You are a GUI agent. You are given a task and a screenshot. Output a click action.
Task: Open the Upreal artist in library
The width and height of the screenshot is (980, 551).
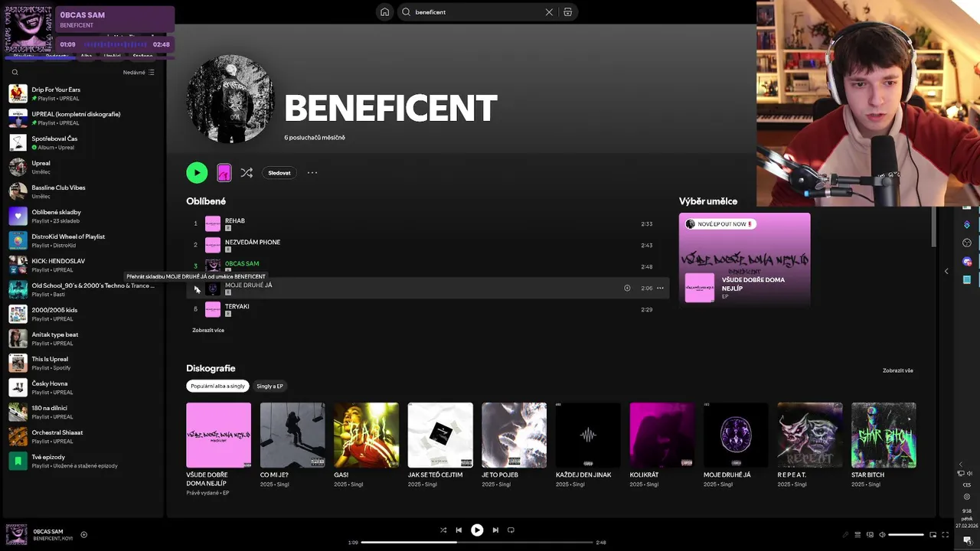pyautogui.click(x=83, y=168)
